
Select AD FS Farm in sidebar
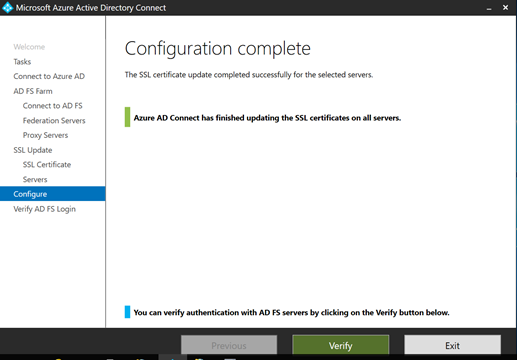pos(33,91)
